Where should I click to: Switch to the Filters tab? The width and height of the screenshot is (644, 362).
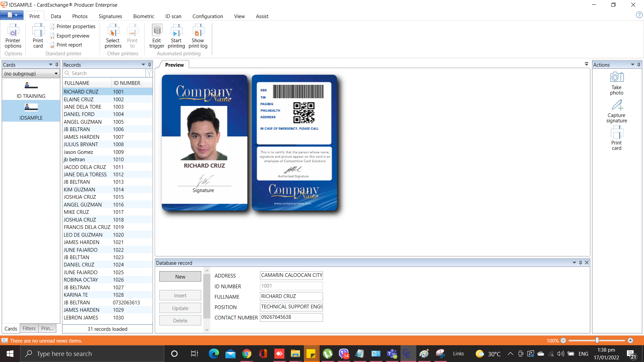pyautogui.click(x=29, y=328)
